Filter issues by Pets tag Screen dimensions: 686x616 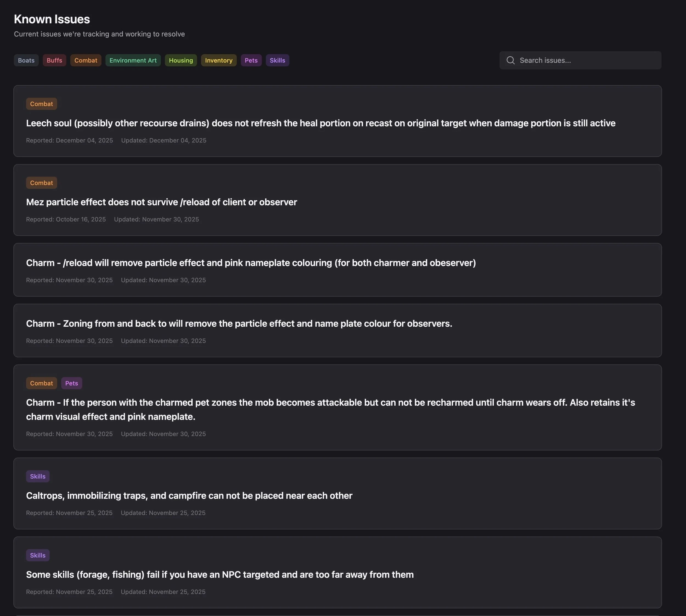251,60
